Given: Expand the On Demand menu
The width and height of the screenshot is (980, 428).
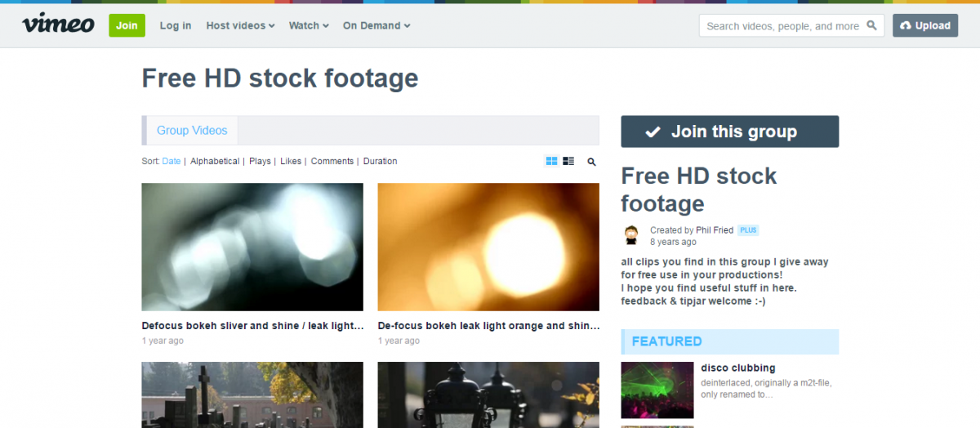Looking at the screenshot, I should point(376,25).
